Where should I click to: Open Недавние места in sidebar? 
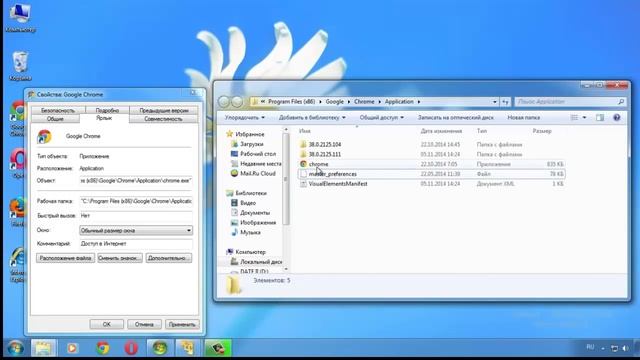260,164
